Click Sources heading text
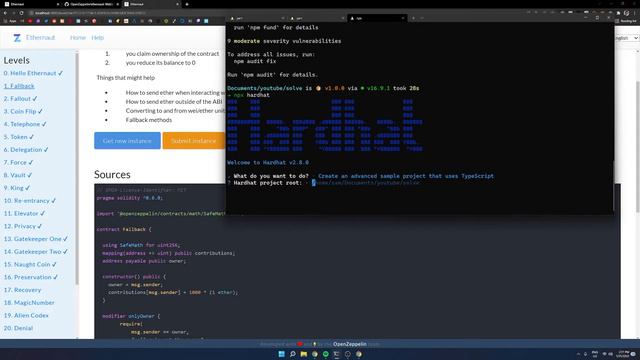Viewport: 640px width, 360px height. click(x=112, y=174)
